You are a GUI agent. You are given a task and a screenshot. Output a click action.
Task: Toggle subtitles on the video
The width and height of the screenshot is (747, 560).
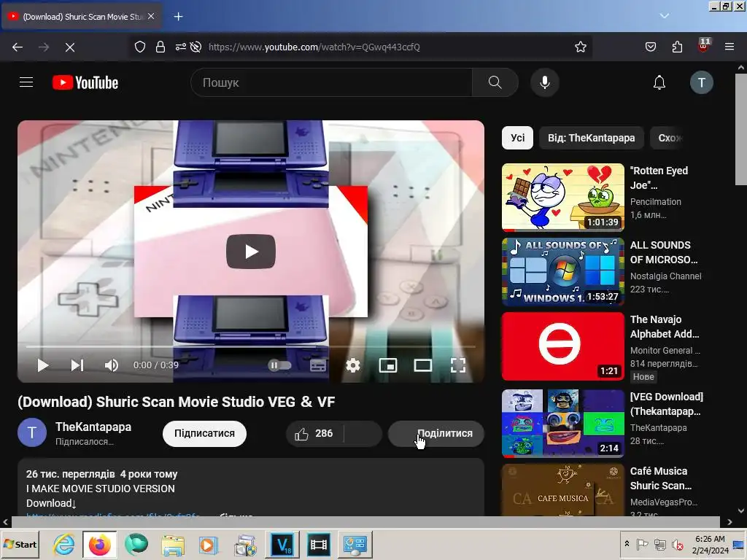point(318,365)
